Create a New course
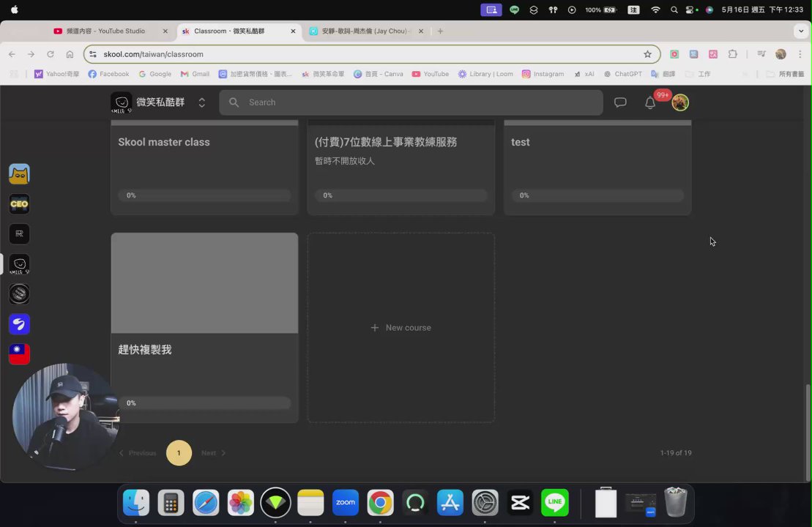 401,327
